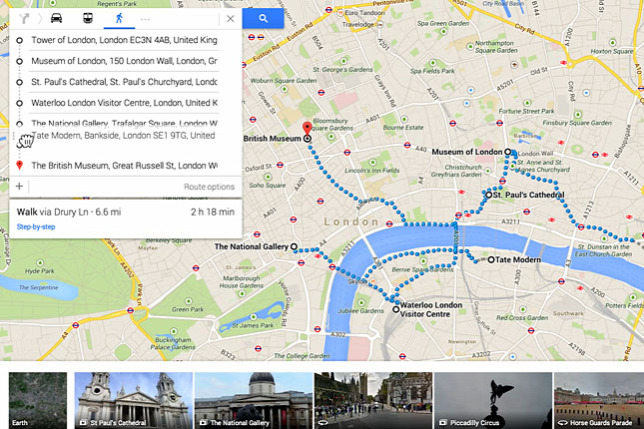This screenshot has width=644, height=429.
Task: Open Route options
Action: pyautogui.click(x=209, y=187)
